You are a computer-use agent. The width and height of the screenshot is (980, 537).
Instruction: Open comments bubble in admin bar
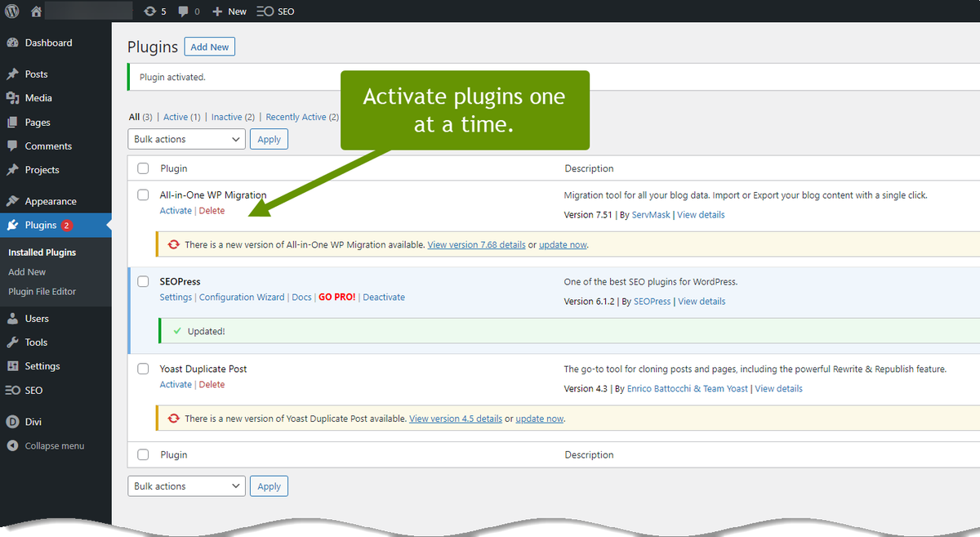click(189, 11)
